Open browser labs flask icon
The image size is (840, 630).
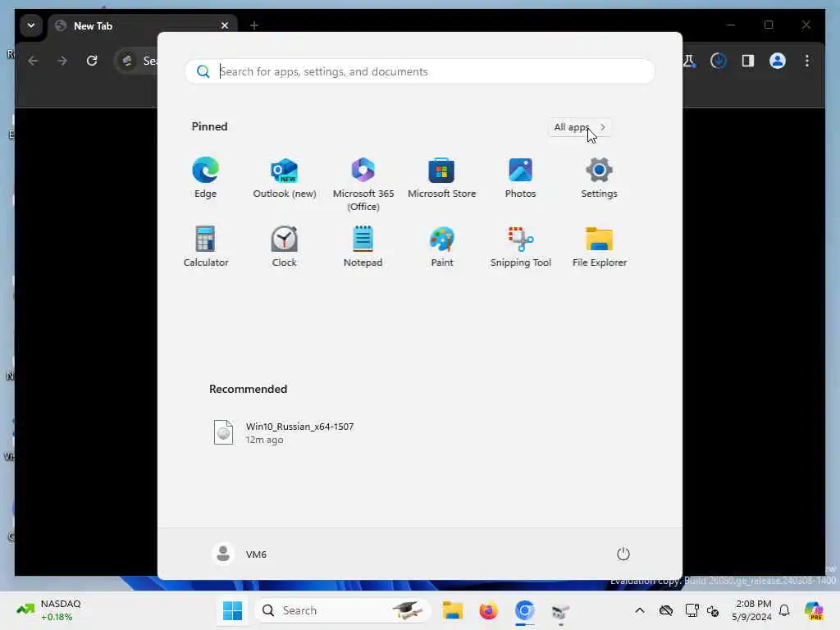[689, 61]
